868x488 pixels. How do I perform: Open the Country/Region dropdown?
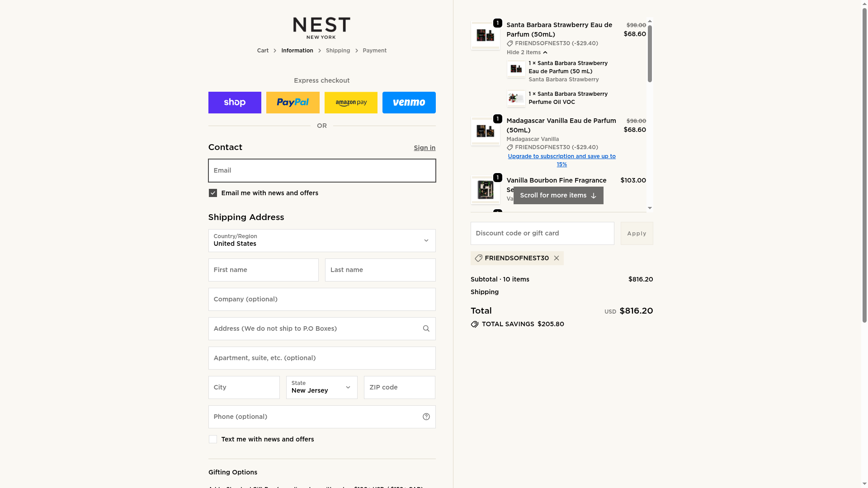(x=321, y=240)
